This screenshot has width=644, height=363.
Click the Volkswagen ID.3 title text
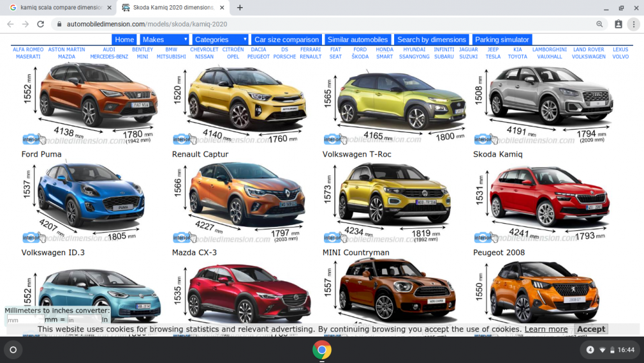click(53, 252)
